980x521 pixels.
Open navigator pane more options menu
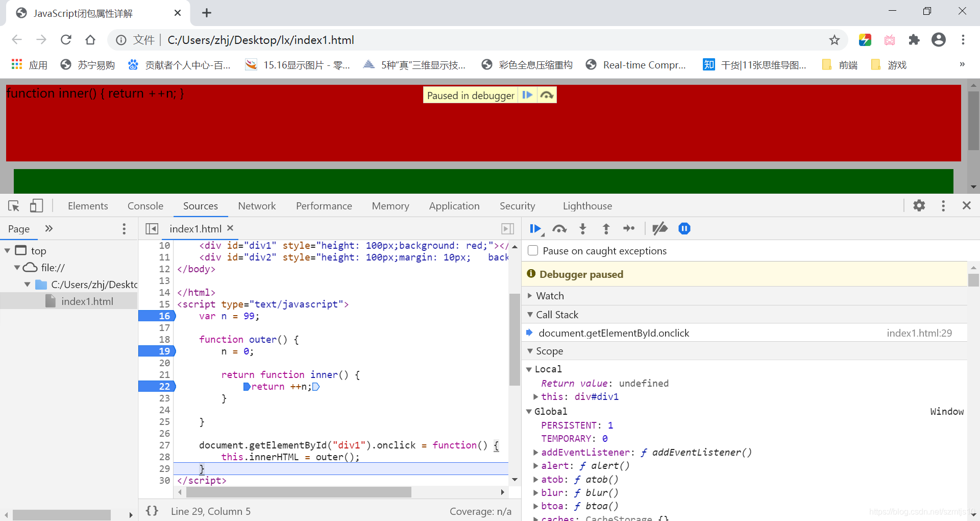124,229
